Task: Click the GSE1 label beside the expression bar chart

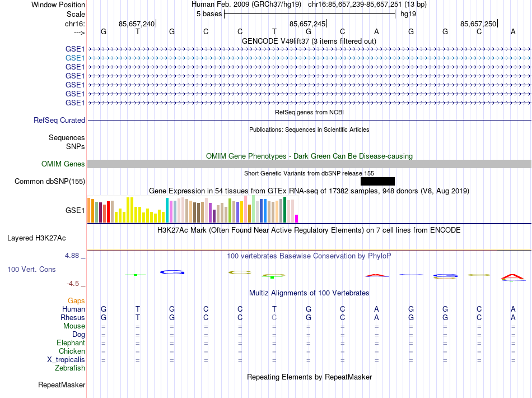Action: (x=75, y=211)
